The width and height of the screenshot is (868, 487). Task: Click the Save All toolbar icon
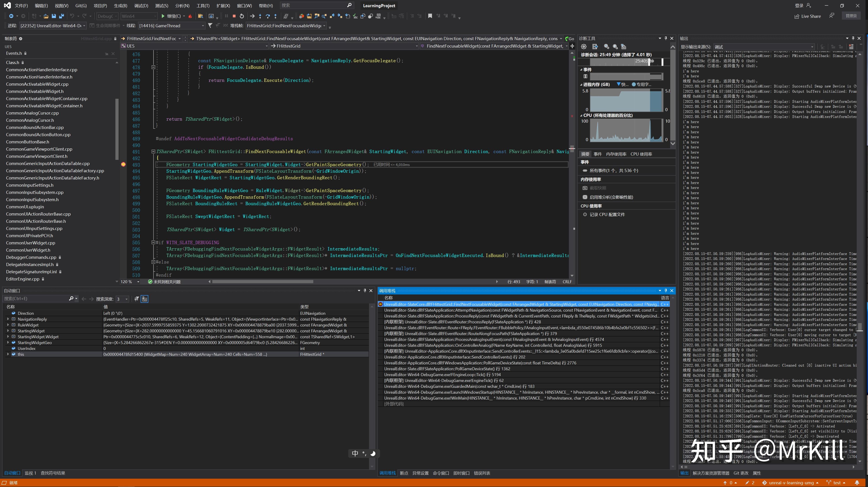(x=61, y=16)
